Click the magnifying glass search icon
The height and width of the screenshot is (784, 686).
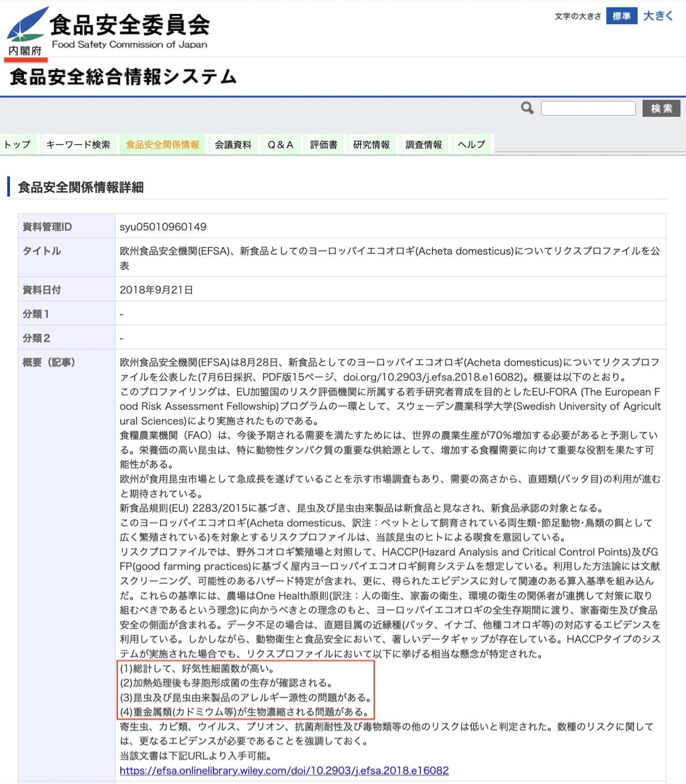[x=527, y=109]
